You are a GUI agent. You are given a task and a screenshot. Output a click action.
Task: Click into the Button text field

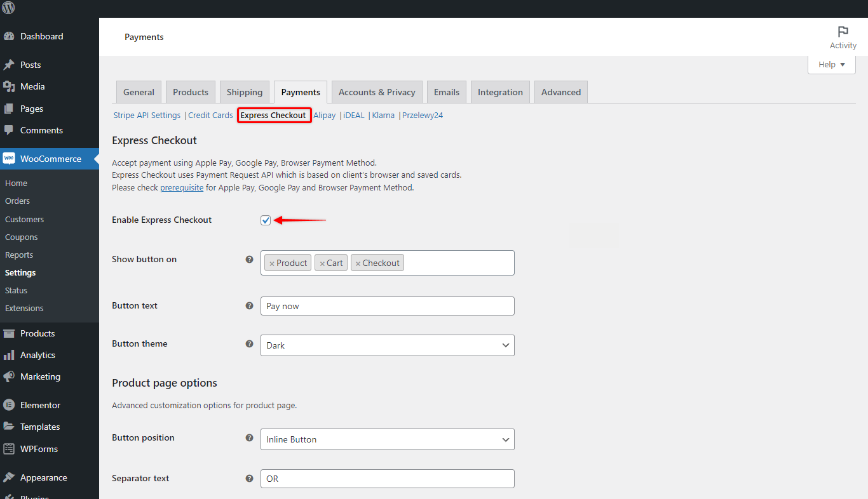click(387, 306)
